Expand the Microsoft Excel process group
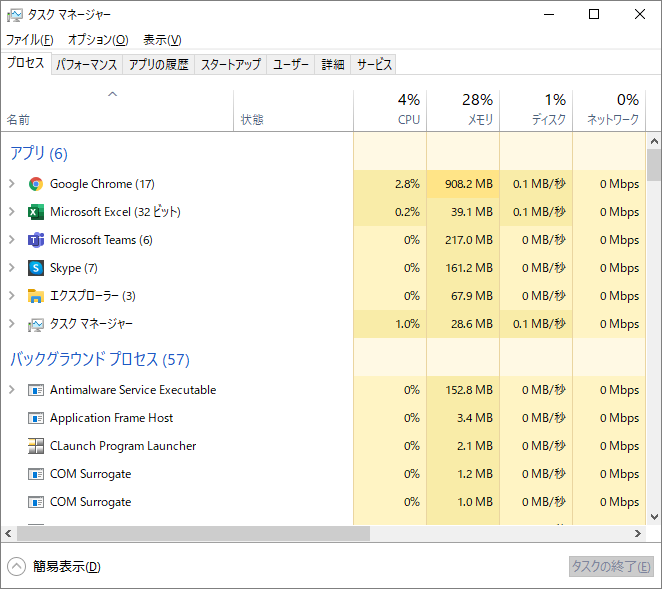Viewport: 662px width, 589px height. (12, 212)
